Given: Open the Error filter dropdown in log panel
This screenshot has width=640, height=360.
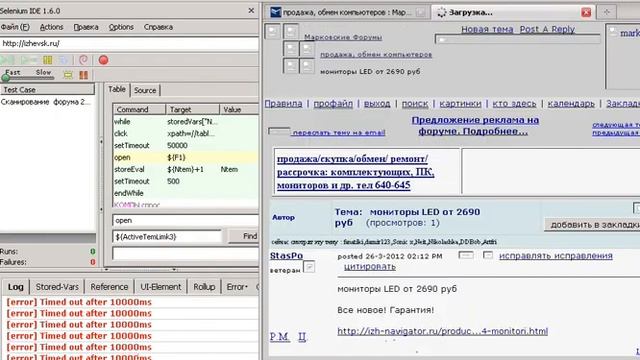Looking at the screenshot, I should coord(237,287).
